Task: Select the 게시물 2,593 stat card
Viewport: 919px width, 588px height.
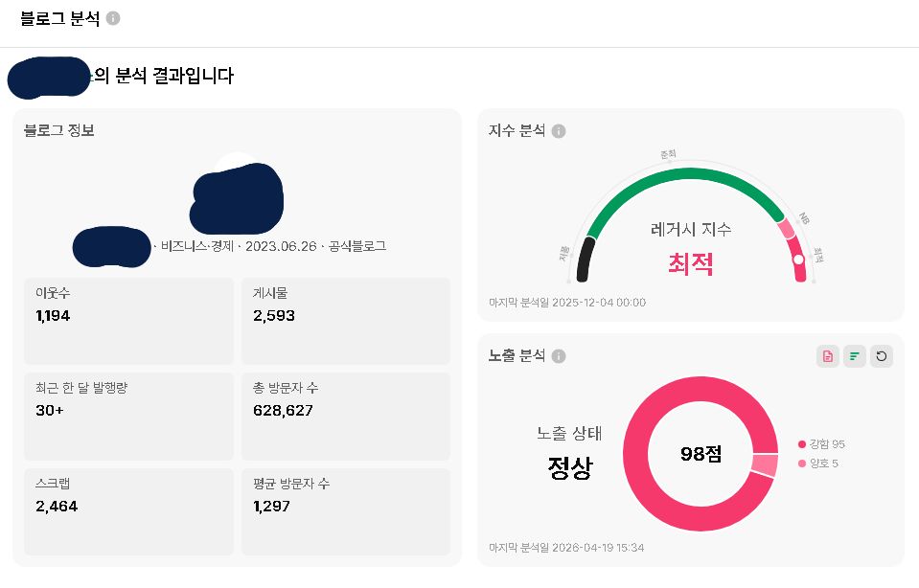Action: (345, 321)
